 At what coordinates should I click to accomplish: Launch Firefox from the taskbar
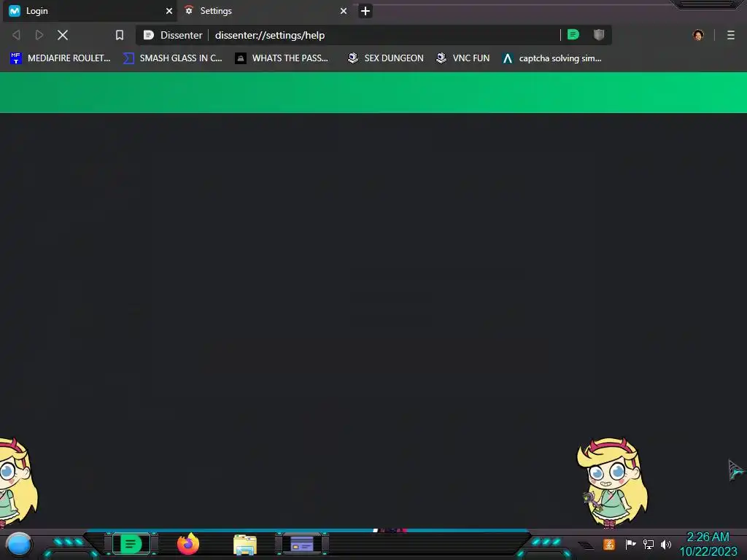(x=188, y=544)
